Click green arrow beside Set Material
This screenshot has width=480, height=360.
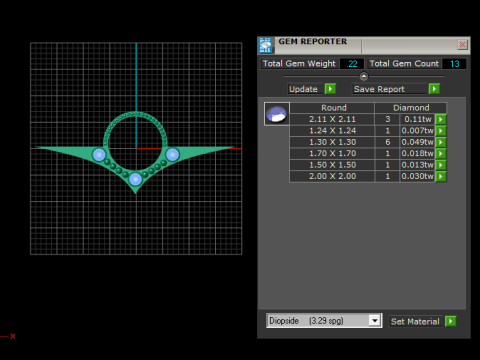click(x=451, y=321)
